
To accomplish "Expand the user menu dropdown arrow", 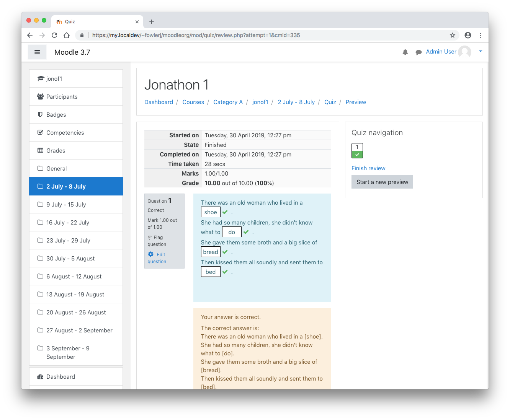I will [481, 51].
